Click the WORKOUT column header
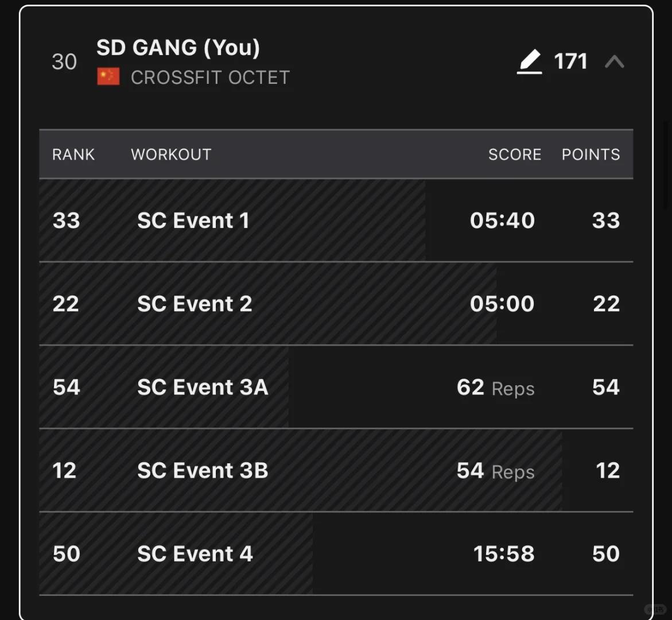Screen dimensions: 672x620 [x=171, y=154]
